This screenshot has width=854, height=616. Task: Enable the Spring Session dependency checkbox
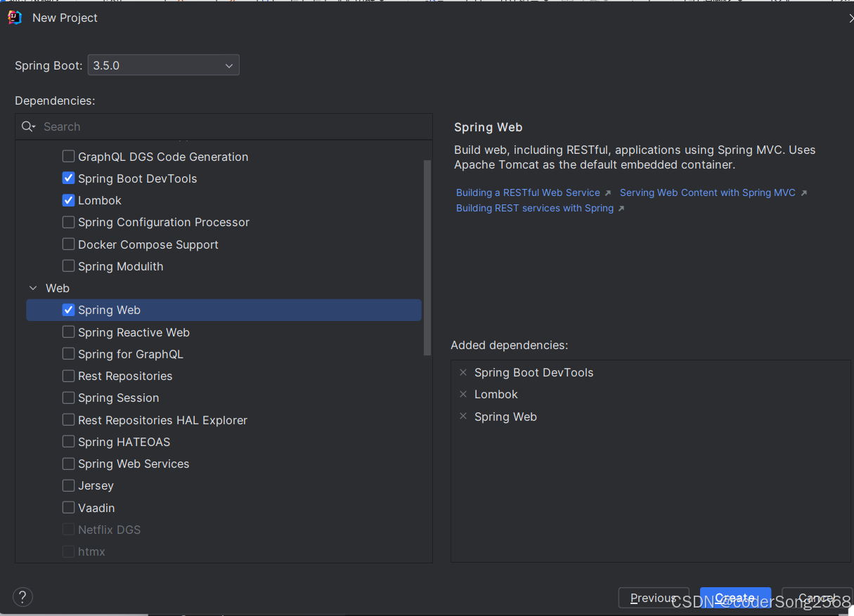tap(68, 398)
